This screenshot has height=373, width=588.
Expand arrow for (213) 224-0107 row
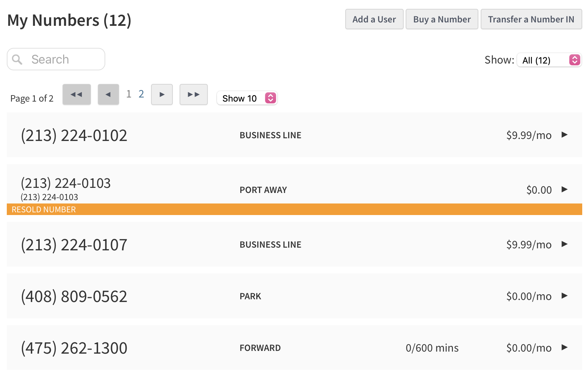(564, 244)
